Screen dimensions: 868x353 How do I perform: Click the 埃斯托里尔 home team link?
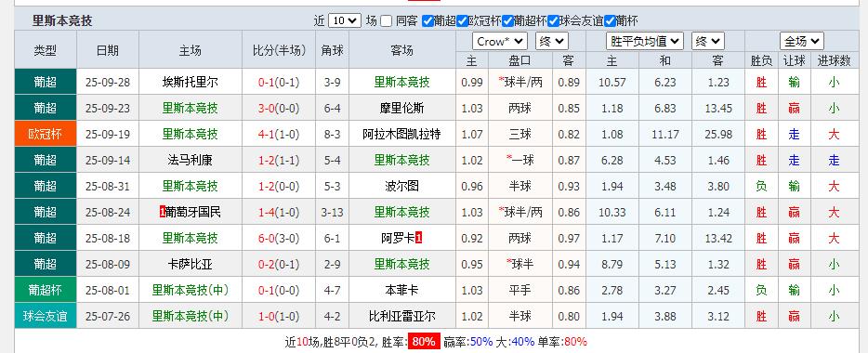point(190,83)
